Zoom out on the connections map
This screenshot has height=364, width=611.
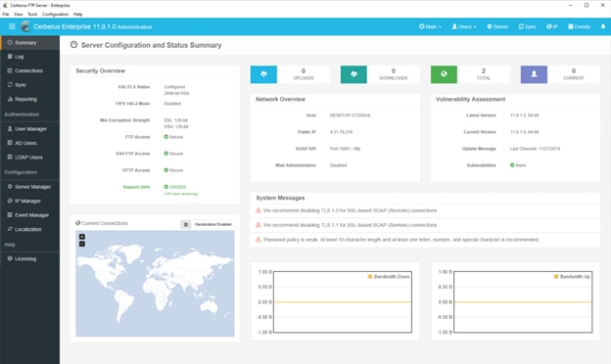(x=82, y=244)
